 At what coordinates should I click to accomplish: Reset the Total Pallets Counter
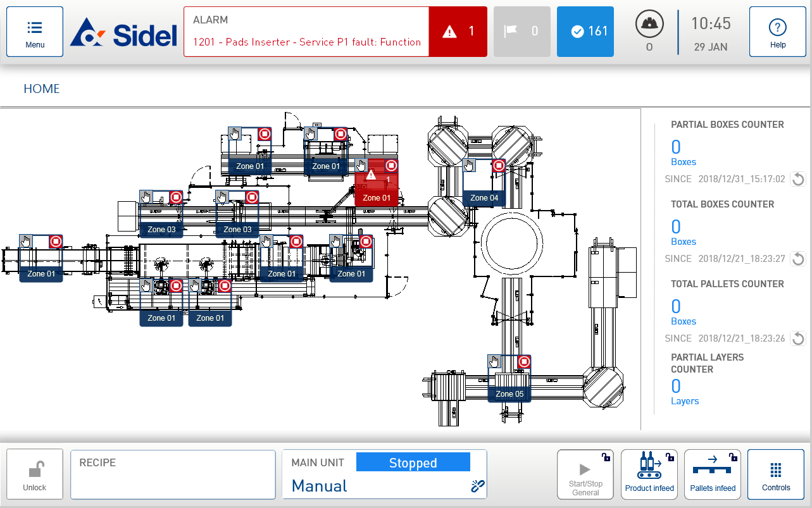coord(798,338)
